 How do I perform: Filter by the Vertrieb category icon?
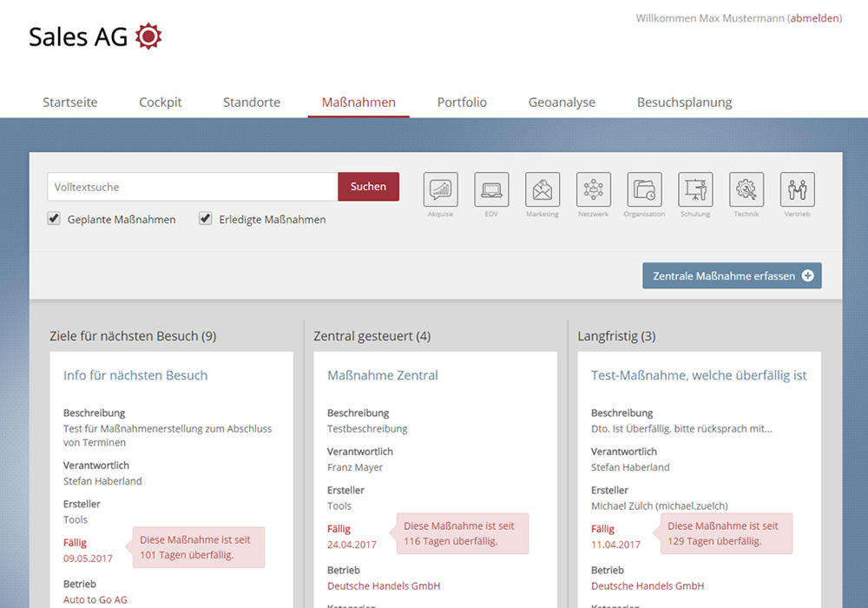(x=797, y=189)
